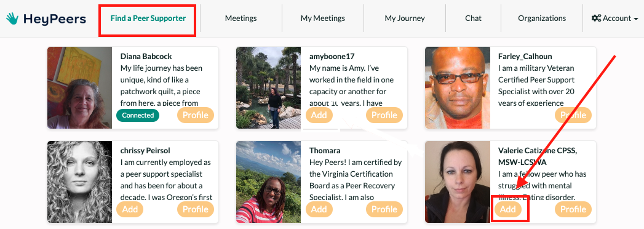Click Farley_Calhoun's profile photo

(458, 87)
